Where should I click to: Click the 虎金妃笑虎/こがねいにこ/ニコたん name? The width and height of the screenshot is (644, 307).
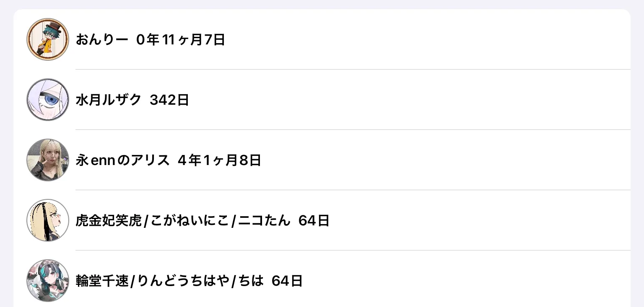click(183, 221)
